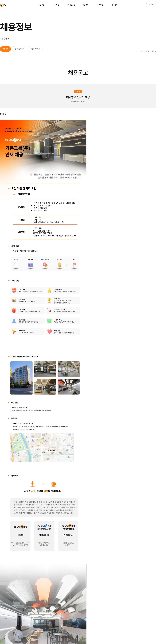Image resolution: width=156 pixels, height=644 pixels.
Task: Click the 담당업무 table row label
Action: tap(21, 207)
